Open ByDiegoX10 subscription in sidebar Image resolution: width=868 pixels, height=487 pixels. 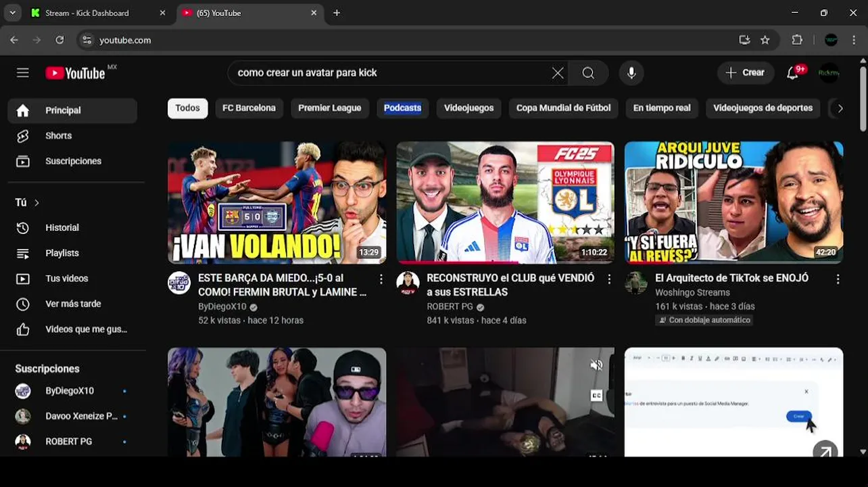(x=72, y=391)
